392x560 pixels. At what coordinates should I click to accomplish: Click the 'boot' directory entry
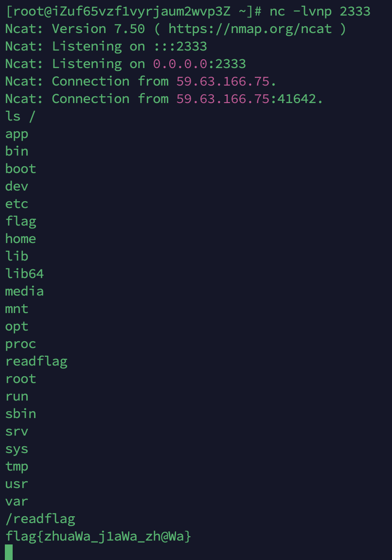pyautogui.click(x=20, y=169)
